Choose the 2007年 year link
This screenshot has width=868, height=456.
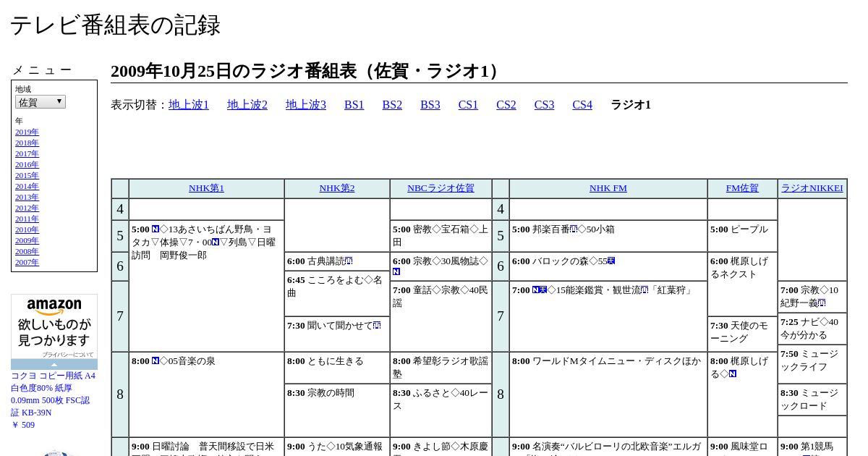27,262
